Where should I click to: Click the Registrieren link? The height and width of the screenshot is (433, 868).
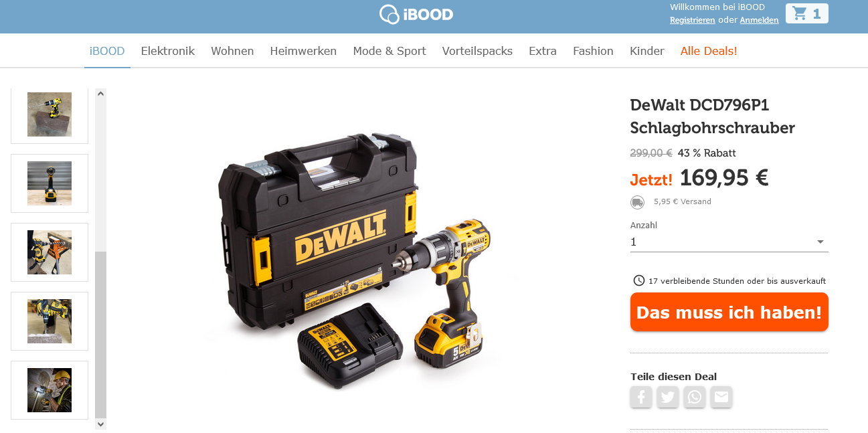[693, 20]
